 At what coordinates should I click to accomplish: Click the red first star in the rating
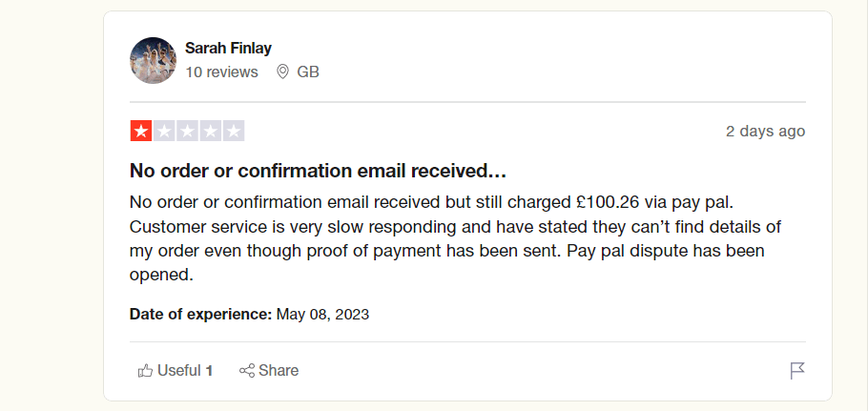pyautogui.click(x=140, y=132)
